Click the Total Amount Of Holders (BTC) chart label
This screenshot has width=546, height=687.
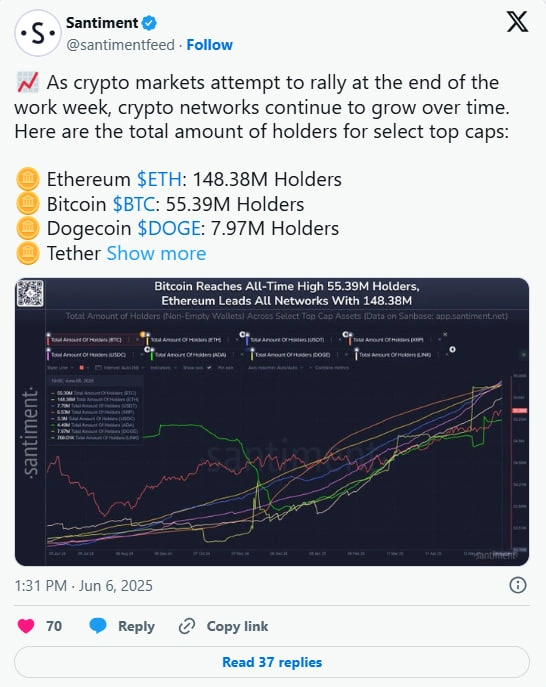tap(86, 340)
